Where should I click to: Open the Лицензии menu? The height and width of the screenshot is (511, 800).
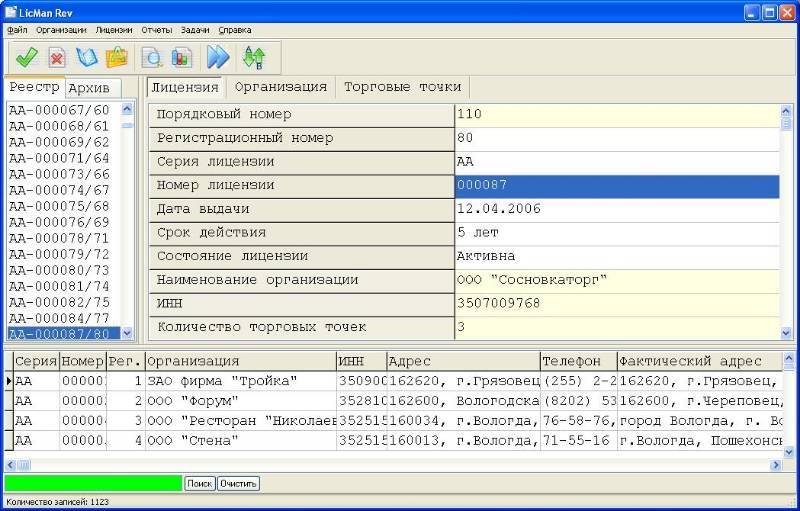[x=114, y=30]
